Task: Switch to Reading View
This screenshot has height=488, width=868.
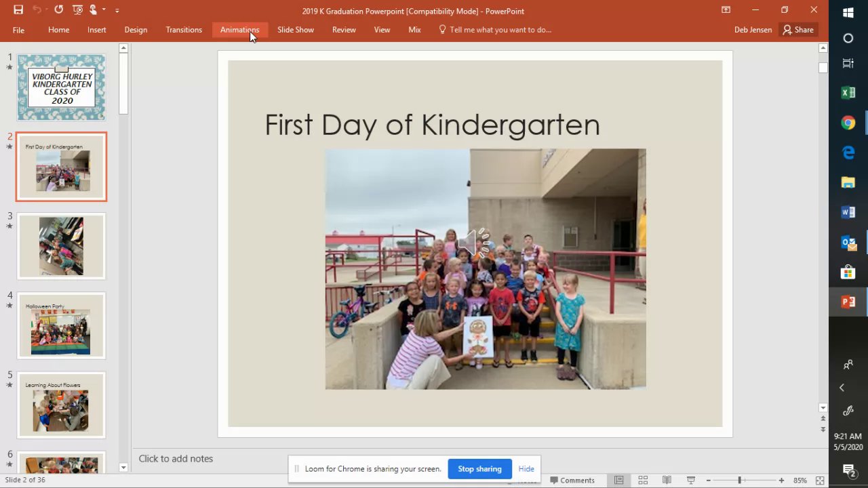Action: pos(667,481)
